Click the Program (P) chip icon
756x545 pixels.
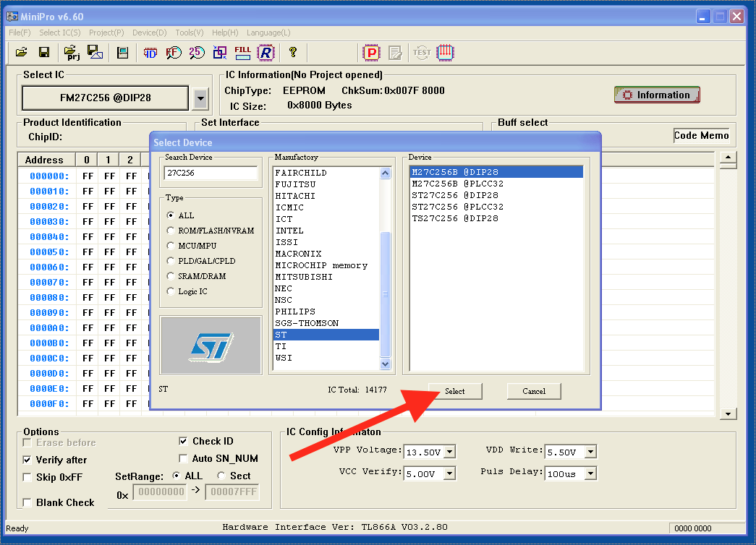(x=371, y=52)
